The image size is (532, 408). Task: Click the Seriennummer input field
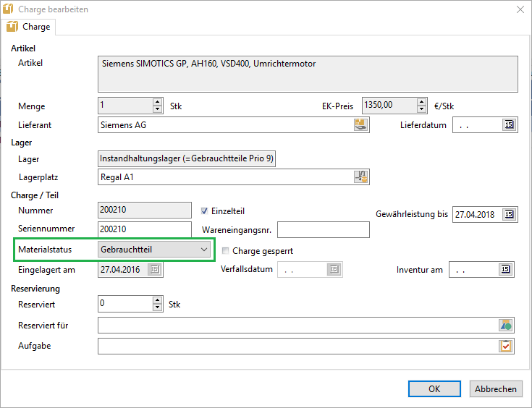(x=145, y=229)
